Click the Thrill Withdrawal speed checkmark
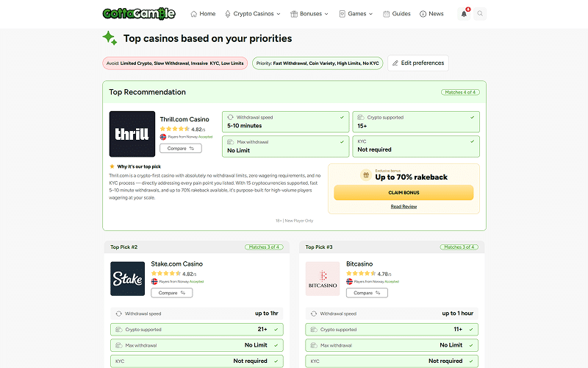 [x=342, y=117]
